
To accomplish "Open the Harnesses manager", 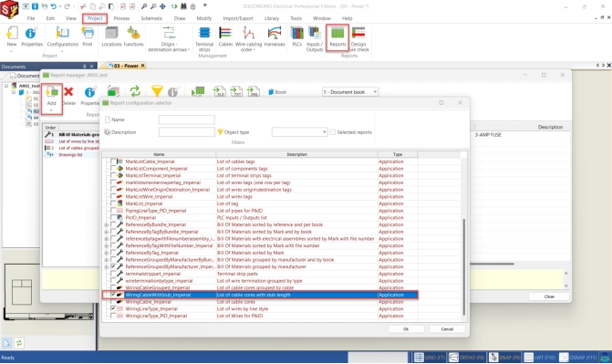I will point(275,36).
